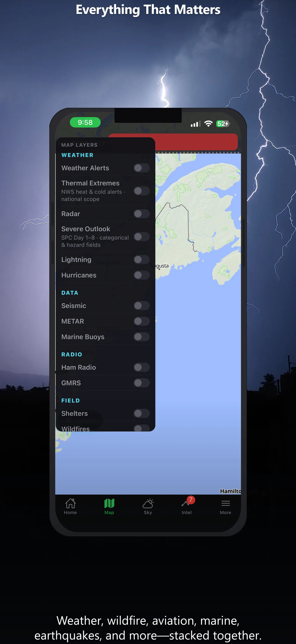Click the WEATHER section header
Viewport: 296px width, 644px height.
pos(77,155)
